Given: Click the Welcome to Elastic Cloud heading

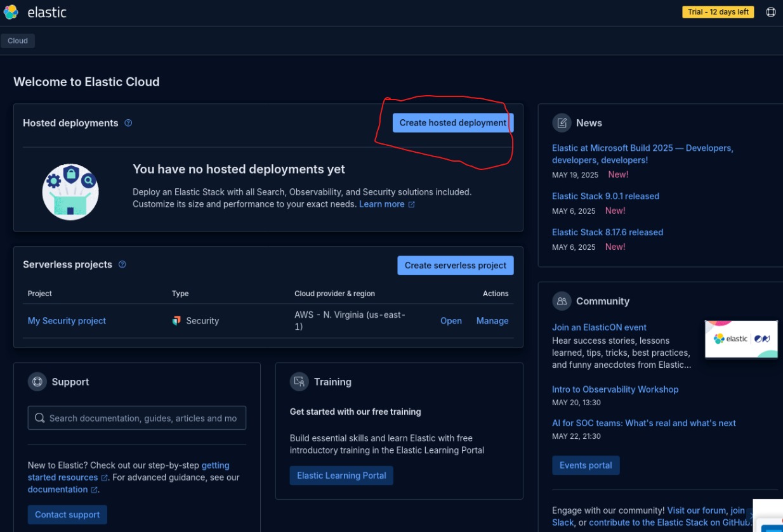Looking at the screenshot, I should (86, 82).
